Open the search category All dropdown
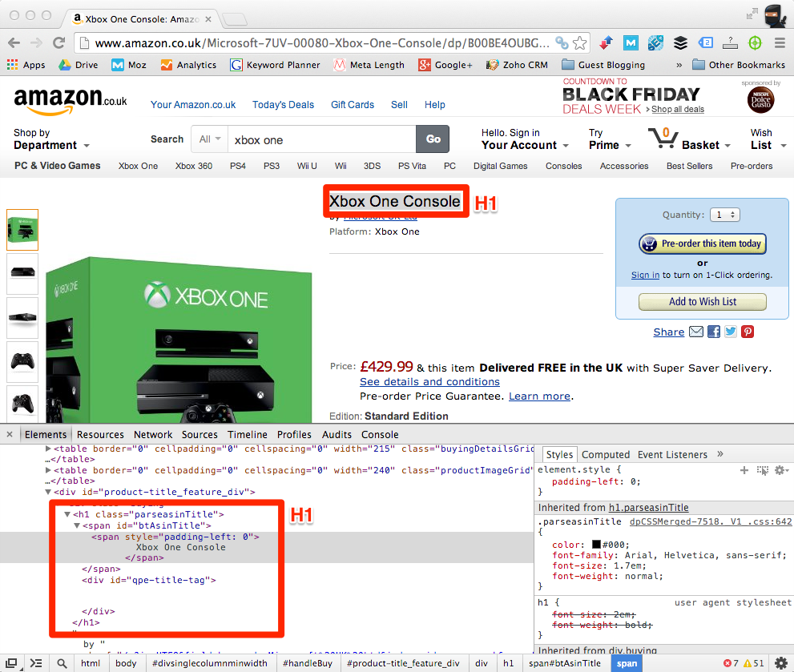The height and width of the screenshot is (672, 794). (x=210, y=139)
